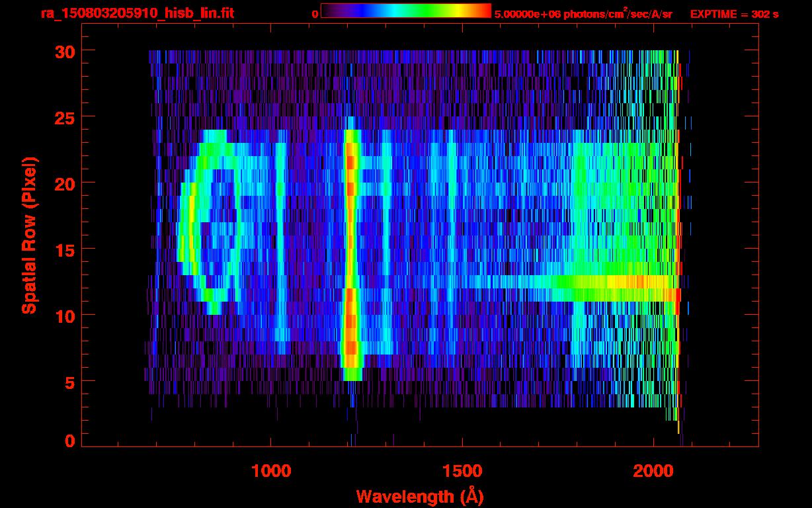The height and width of the screenshot is (508, 812).
Task: Click the y-axis tick label 0
Action: click(69, 441)
